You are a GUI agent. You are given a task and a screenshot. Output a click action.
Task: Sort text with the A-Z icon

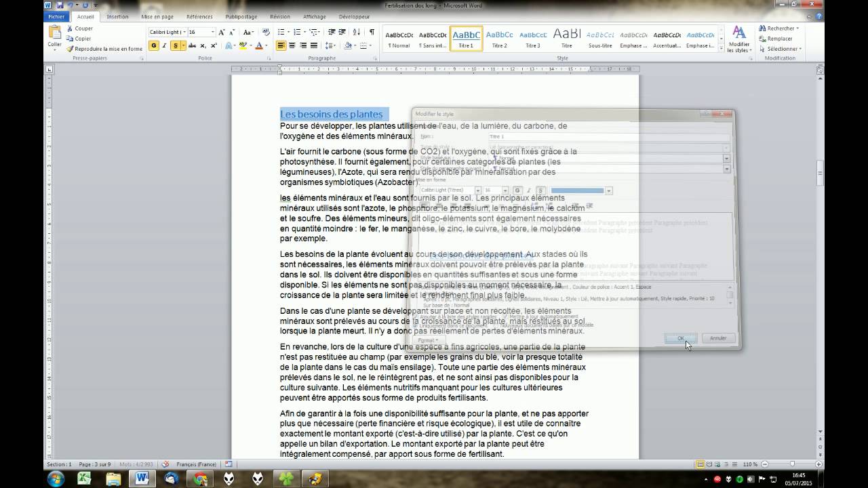tap(357, 32)
